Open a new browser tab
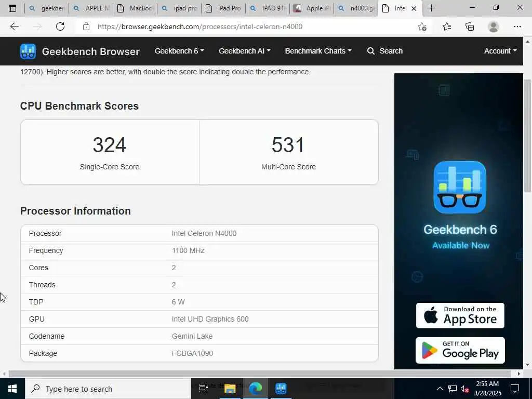The height and width of the screenshot is (399, 532). click(431, 8)
